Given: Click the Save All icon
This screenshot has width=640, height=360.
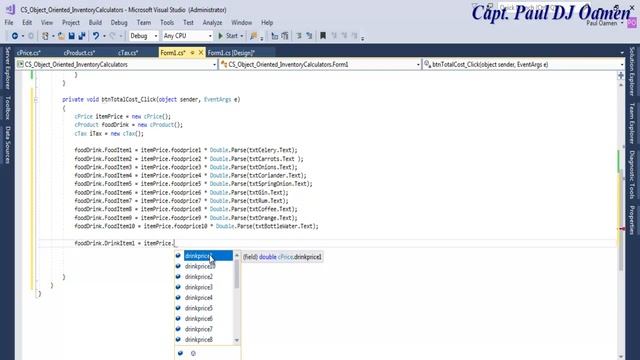Looking at the screenshot, I should coord(82,36).
